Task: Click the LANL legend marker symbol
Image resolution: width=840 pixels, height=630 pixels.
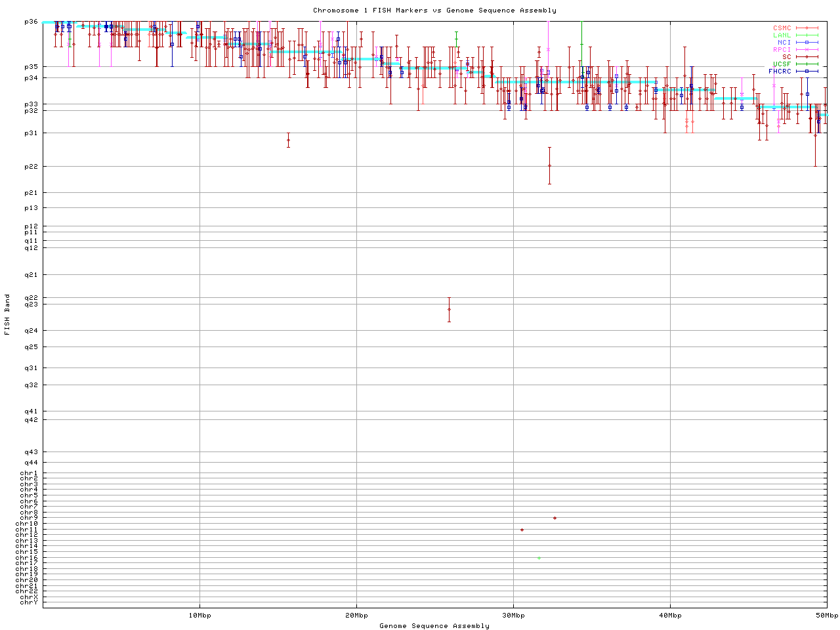Action: [x=807, y=35]
